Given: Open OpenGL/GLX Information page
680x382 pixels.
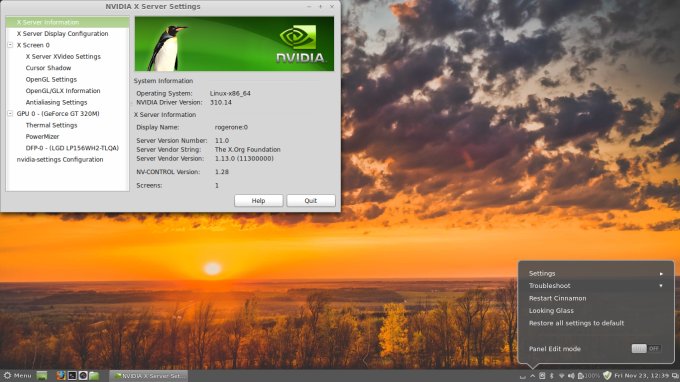Looking at the screenshot, I should click(63, 91).
